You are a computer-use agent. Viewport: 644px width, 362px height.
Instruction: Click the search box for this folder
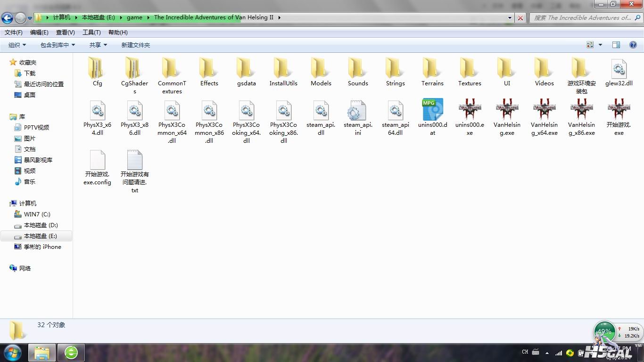pos(582,17)
